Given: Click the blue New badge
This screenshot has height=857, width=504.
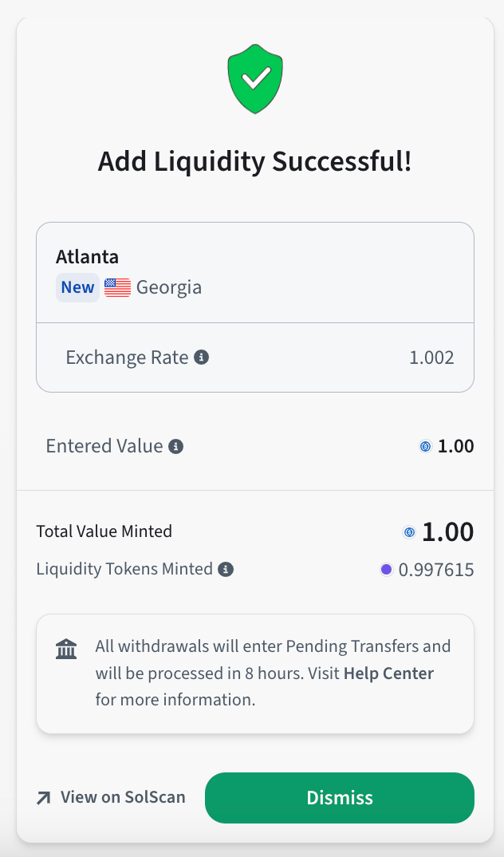Looking at the screenshot, I should pyautogui.click(x=77, y=287).
